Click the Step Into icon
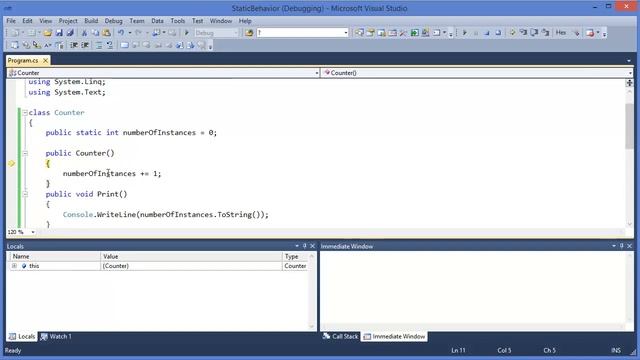 tap(523, 33)
